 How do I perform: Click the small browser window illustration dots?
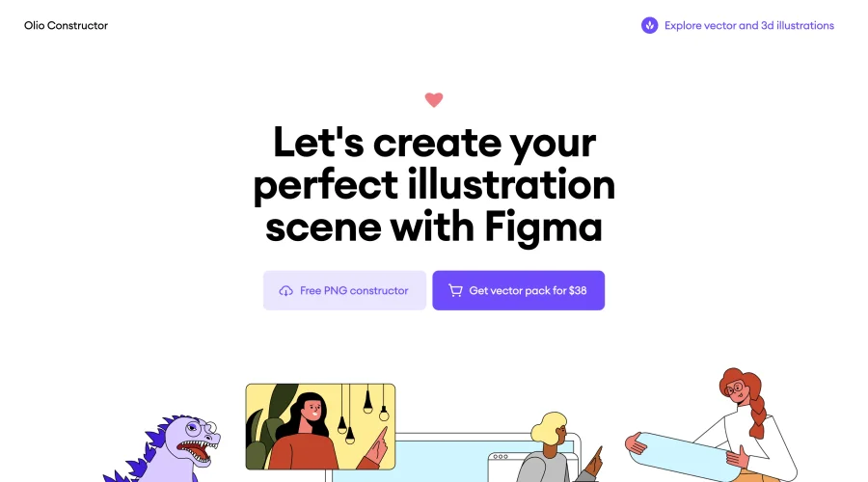[500, 457]
